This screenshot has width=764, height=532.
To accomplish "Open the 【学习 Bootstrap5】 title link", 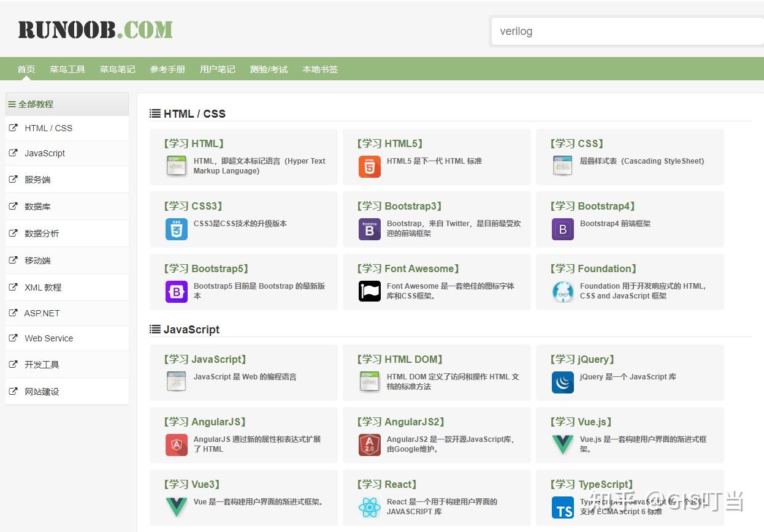I will click(207, 268).
